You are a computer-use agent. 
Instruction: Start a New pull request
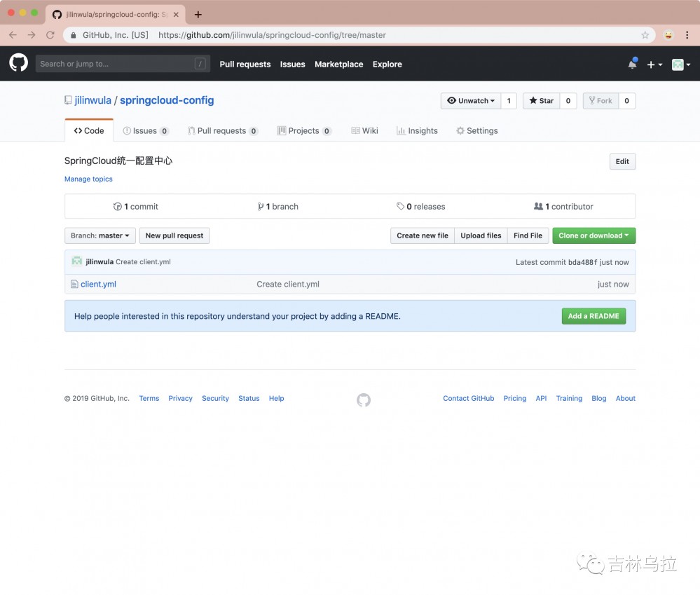pos(174,235)
